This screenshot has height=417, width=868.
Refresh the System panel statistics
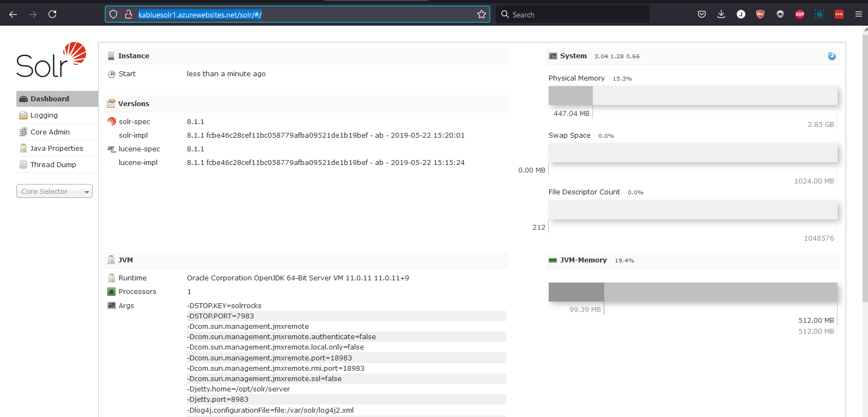click(831, 56)
